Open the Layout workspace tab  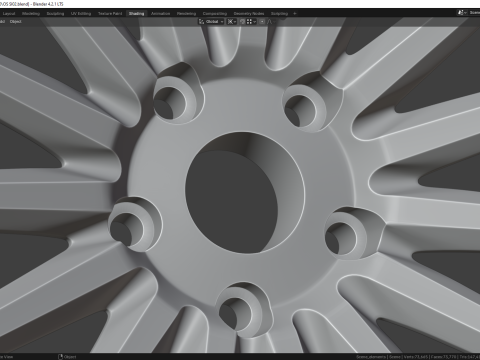point(9,14)
